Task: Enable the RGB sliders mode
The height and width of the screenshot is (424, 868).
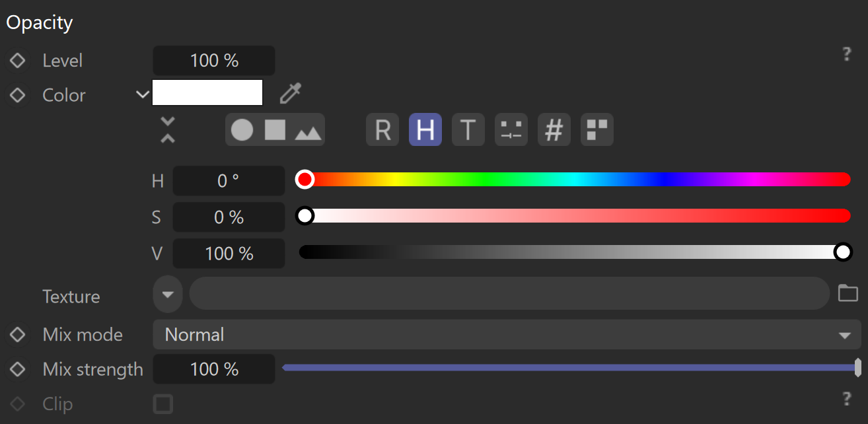Action: click(382, 129)
